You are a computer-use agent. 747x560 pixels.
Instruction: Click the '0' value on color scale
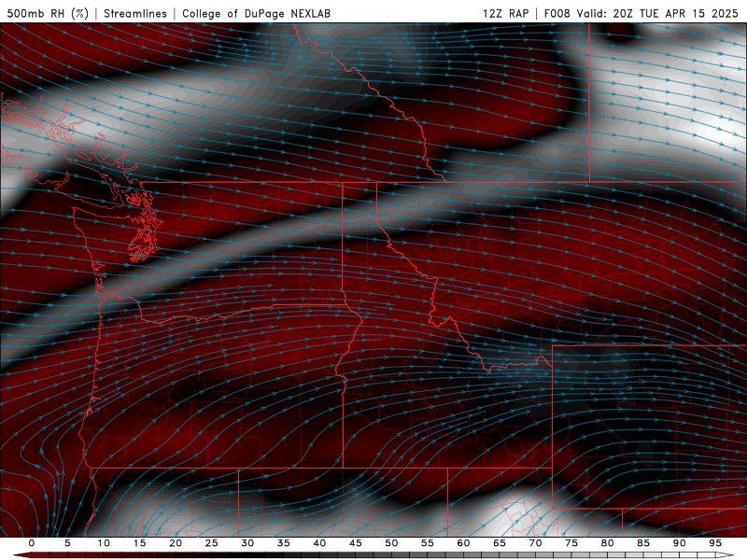point(32,543)
